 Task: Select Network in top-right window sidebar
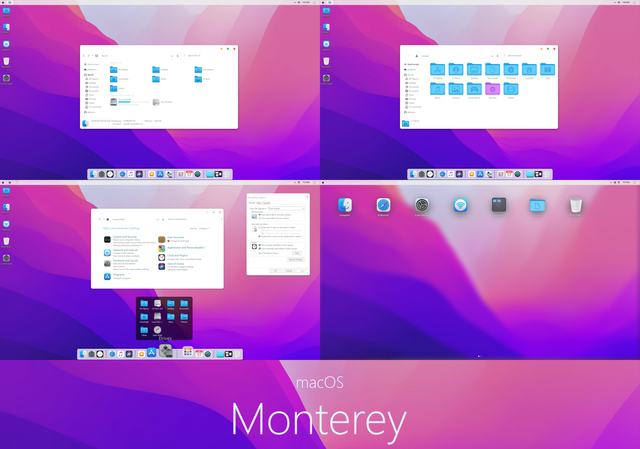point(410,112)
